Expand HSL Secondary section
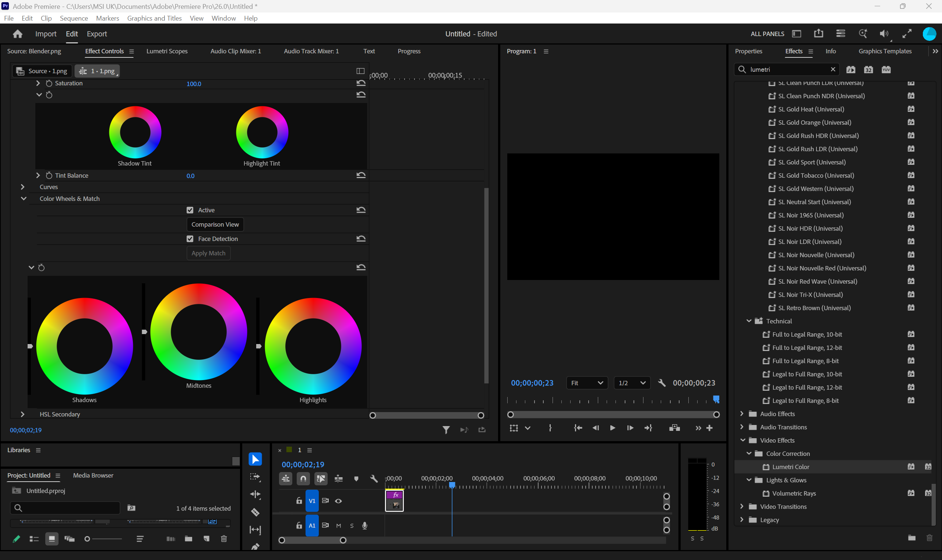 23,414
